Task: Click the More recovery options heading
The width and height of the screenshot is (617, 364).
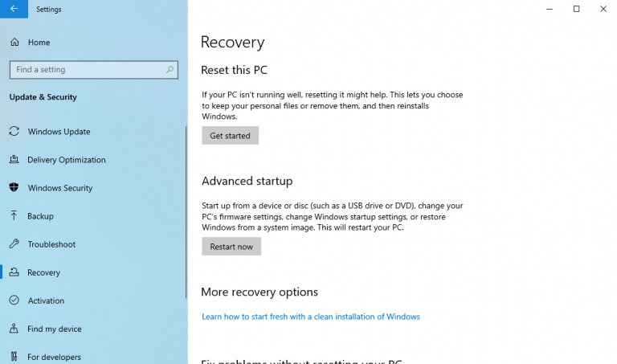Action: point(259,292)
